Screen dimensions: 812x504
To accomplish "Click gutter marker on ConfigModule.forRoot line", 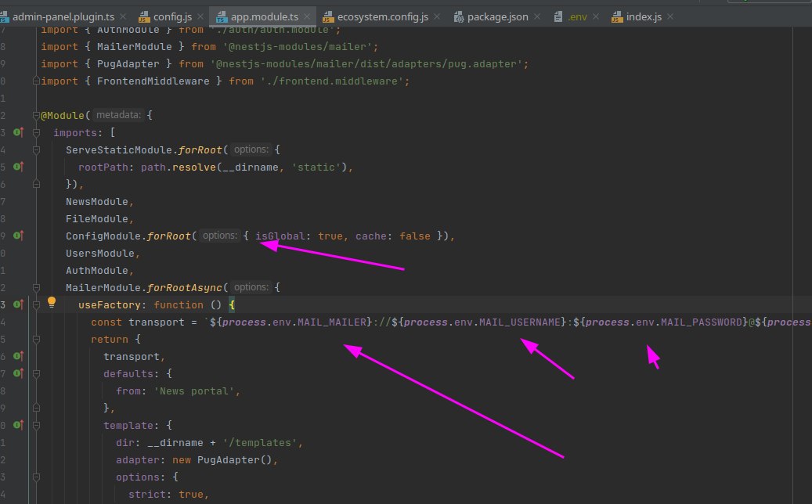I will tap(19, 235).
